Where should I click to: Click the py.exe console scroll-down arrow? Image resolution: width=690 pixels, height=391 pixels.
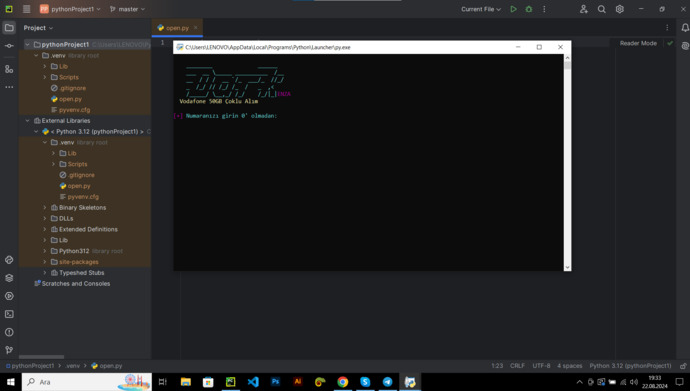[567, 267]
